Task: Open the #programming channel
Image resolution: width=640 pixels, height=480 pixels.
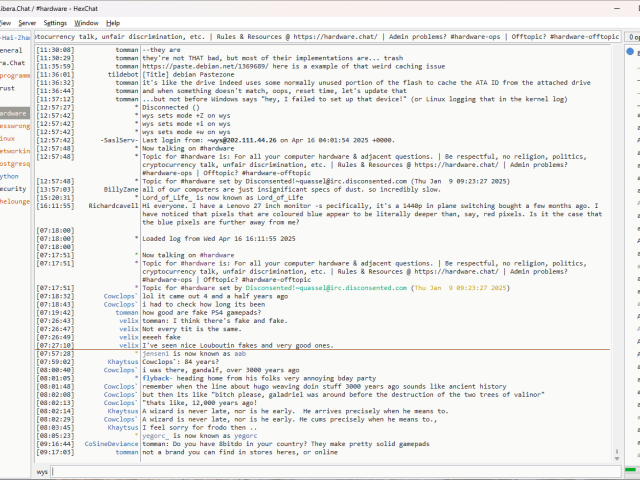Action: (14, 74)
